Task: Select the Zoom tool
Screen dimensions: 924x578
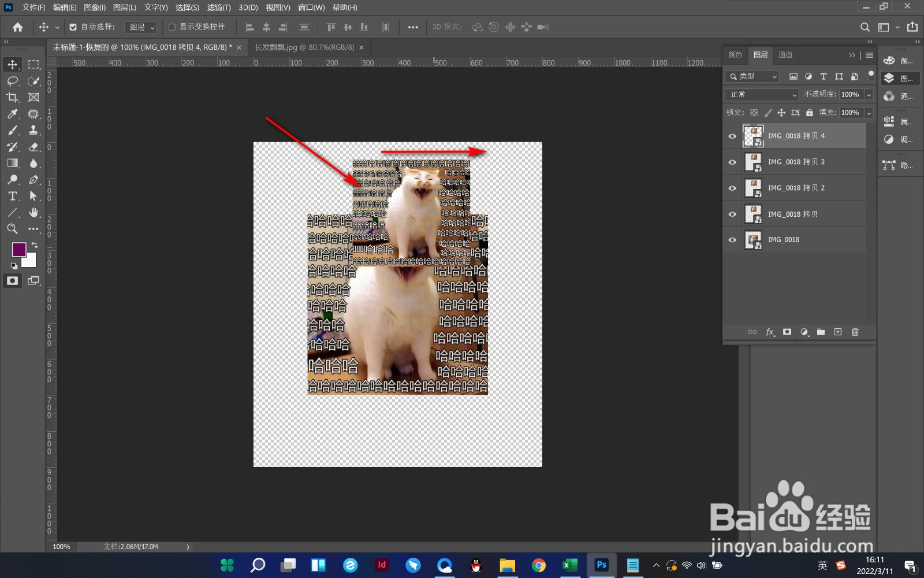Action: tap(13, 229)
